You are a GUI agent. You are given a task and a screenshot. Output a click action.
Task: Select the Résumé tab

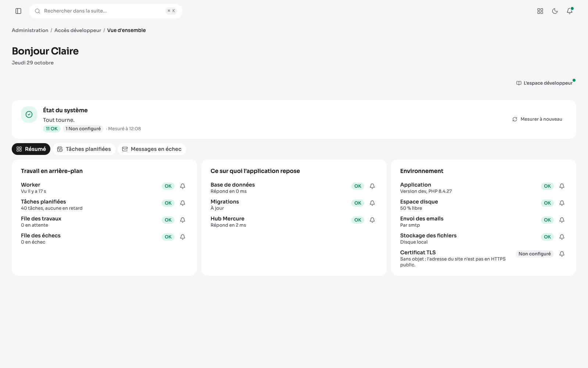point(31,149)
